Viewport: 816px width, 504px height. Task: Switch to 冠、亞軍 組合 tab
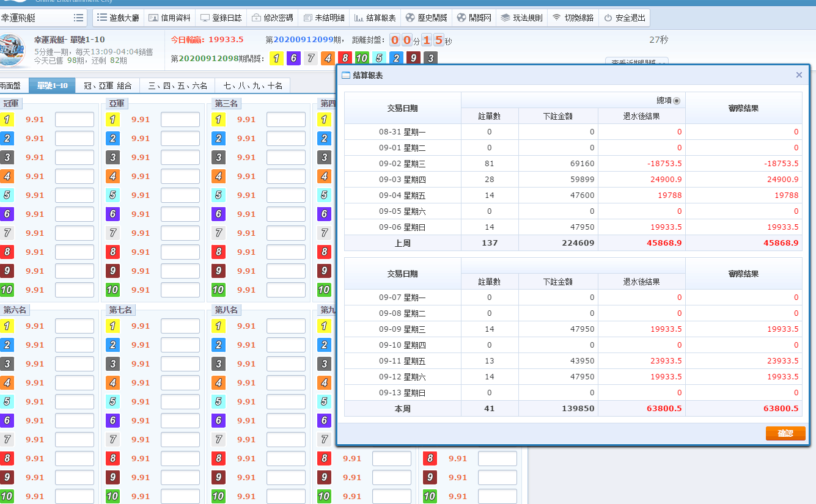(108, 86)
